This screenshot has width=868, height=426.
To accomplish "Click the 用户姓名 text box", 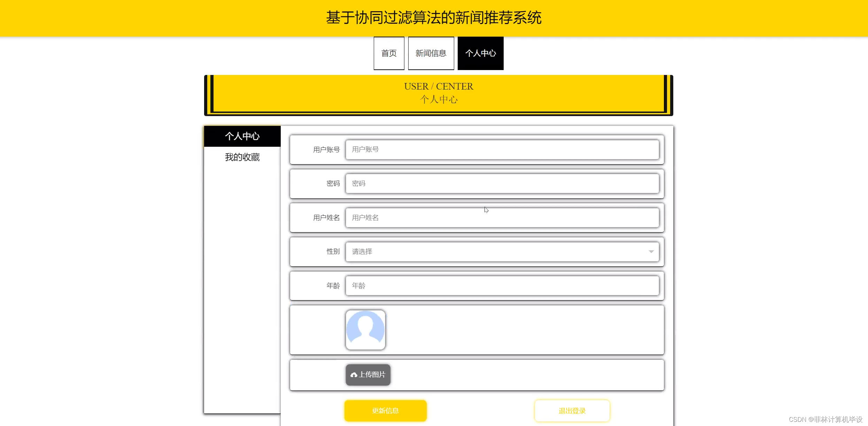I will [x=502, y=218].
